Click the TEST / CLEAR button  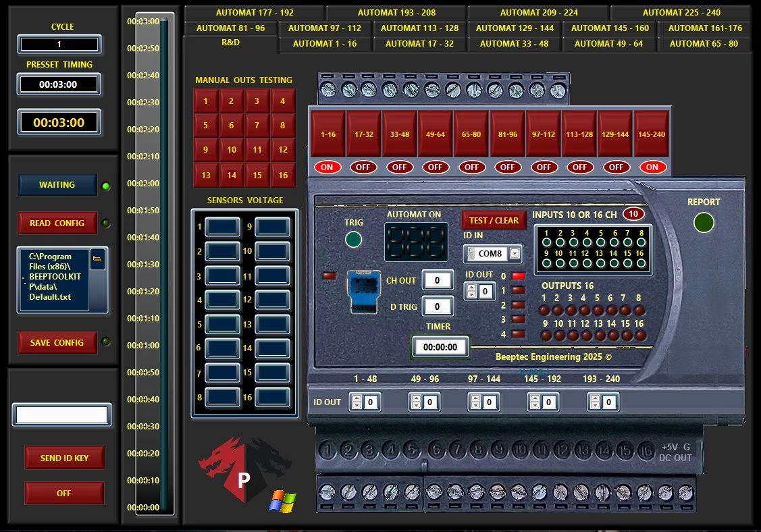click(494, 220)
